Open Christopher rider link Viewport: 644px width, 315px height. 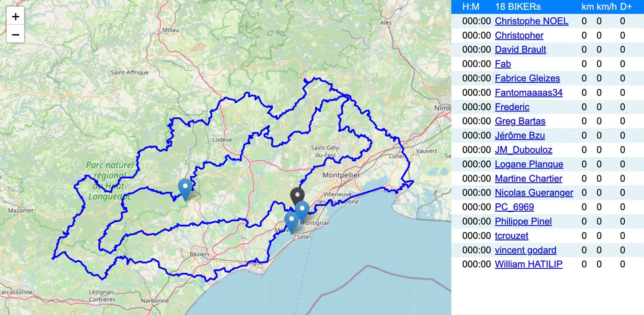pos(519,35)
